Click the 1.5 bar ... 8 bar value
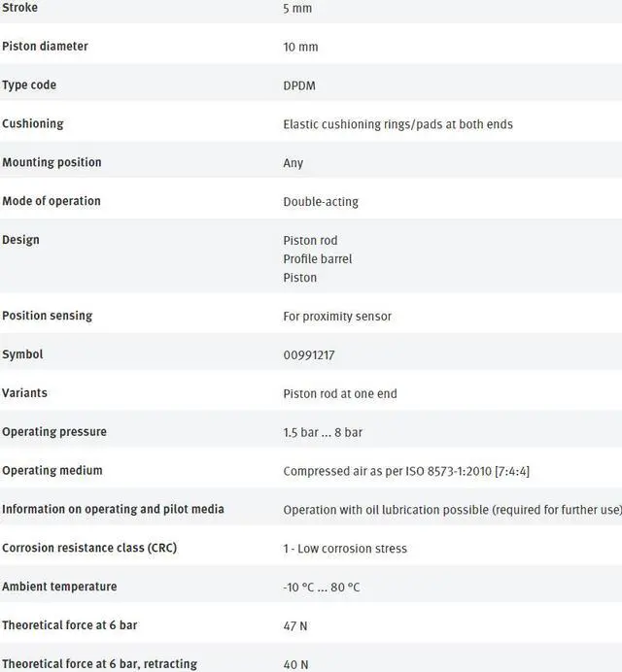The width and height of the screenshot is (622, 672). pos(323,432)
